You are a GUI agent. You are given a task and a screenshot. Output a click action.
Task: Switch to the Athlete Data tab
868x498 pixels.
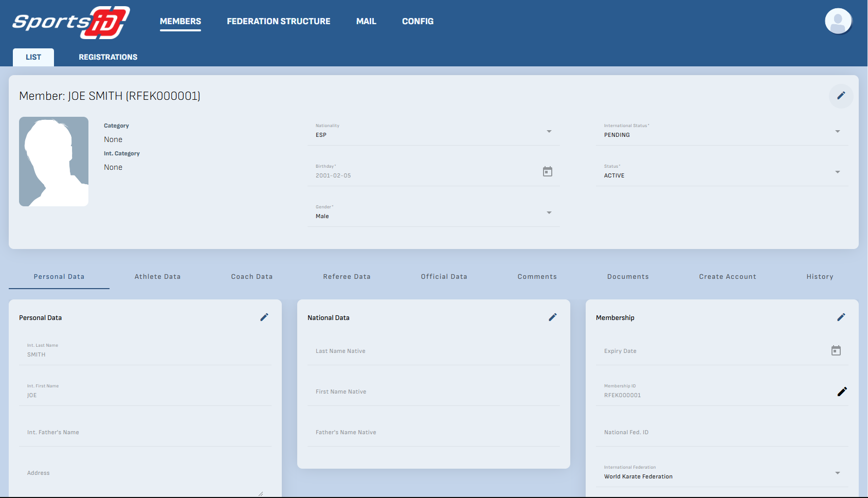pos(157,277)
